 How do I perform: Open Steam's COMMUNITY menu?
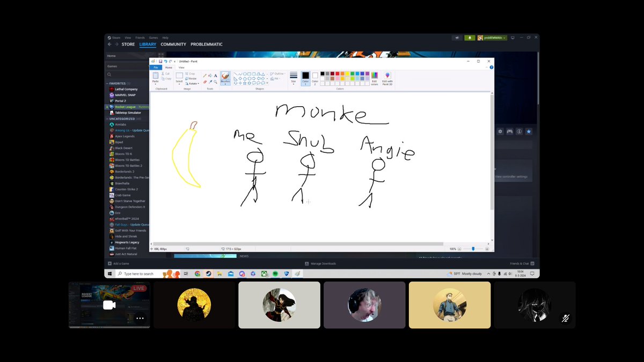pos(173,44)
